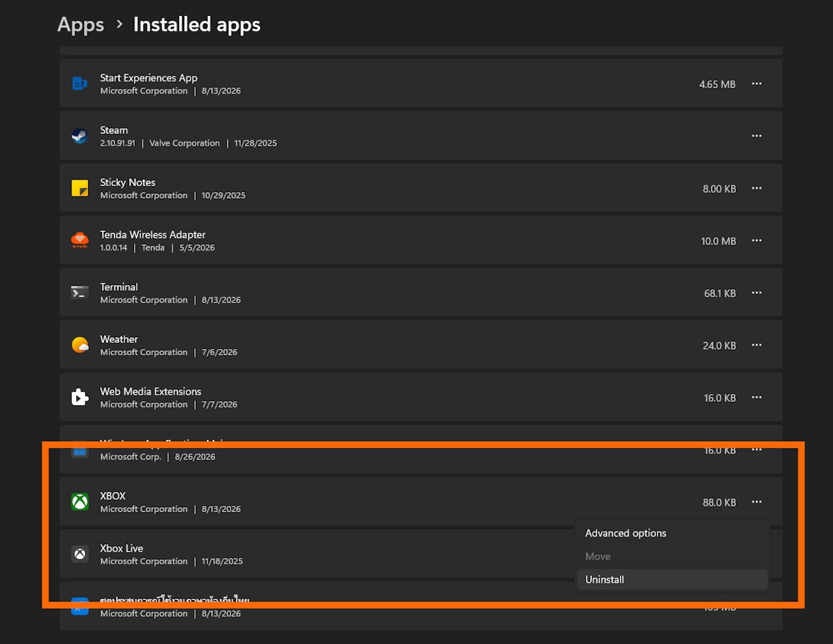This screenshot has height=644, width=833.
Task: Click the Tenda Wireless Adapter name
Action: pyautogui.click(x=153, y=235)
